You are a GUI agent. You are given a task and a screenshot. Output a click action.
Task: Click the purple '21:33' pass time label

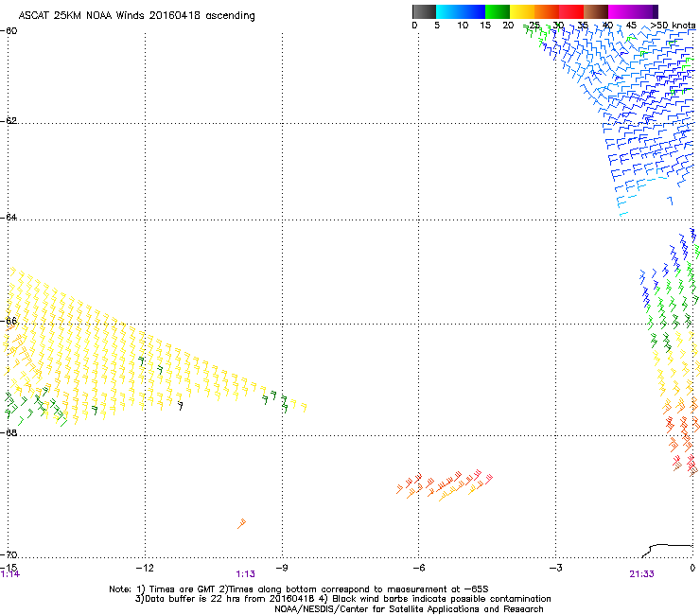tap(641, 574)
